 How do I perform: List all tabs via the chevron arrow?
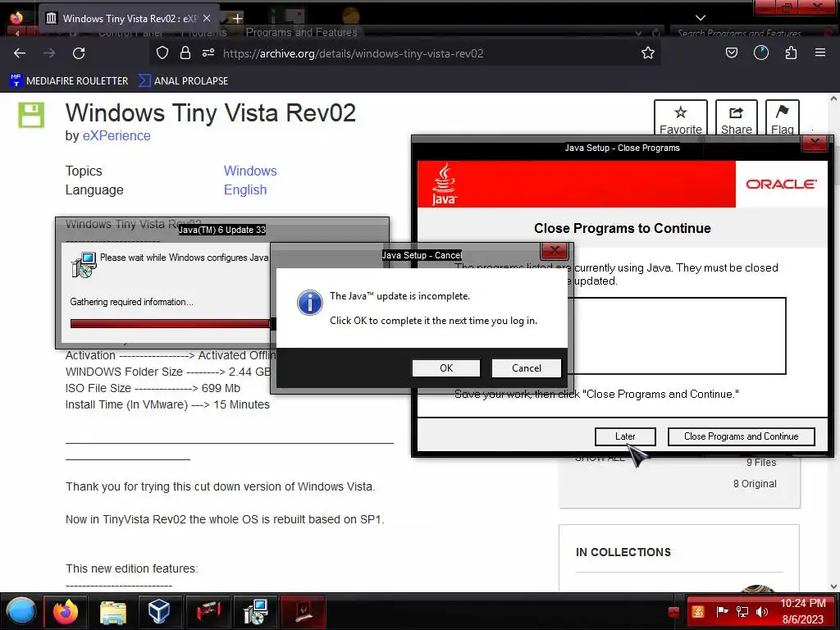pos(701,18)
